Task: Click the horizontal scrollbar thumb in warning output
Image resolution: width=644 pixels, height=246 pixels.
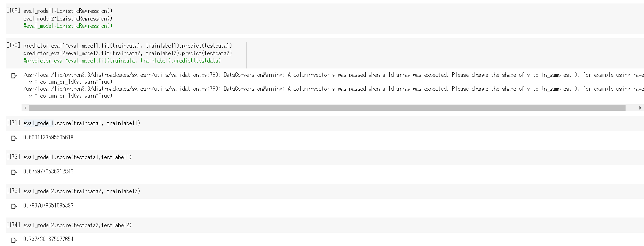Action: 327,108
